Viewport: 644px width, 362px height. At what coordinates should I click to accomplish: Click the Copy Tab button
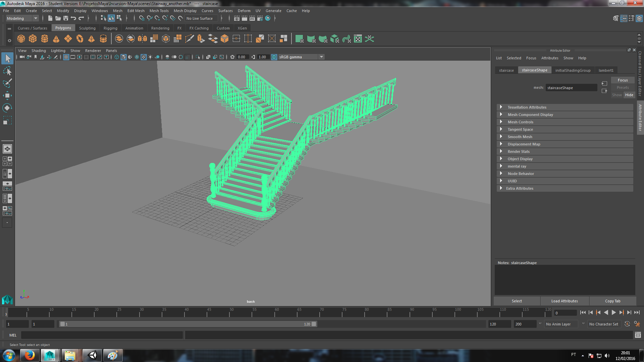(613, 301)
